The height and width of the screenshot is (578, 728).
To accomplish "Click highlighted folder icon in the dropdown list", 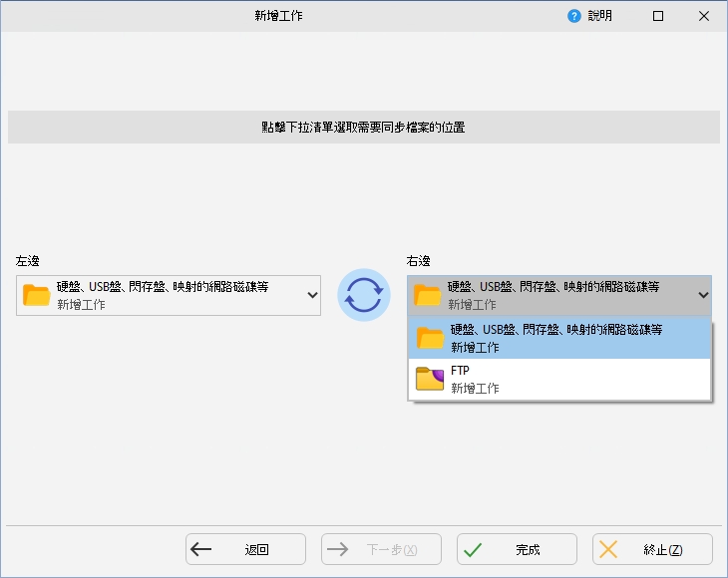I will tap(431, 338).
